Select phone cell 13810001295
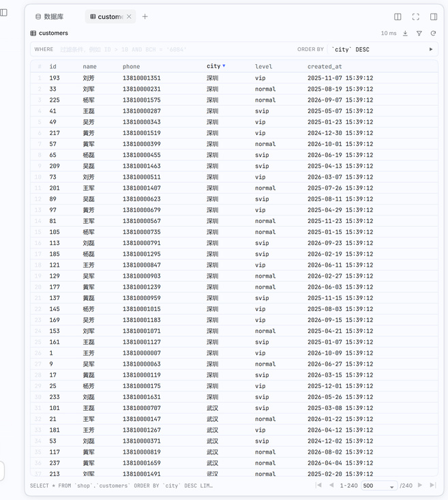Screen dimensions: 448x500 pyautogui.click(x=142, y=254)
